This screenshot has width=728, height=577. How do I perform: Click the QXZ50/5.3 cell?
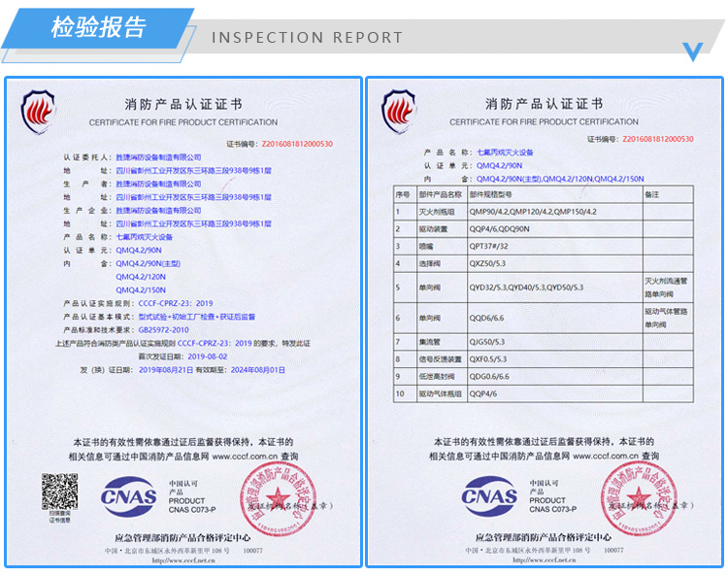pyautogui.click(x=555, y=263)
